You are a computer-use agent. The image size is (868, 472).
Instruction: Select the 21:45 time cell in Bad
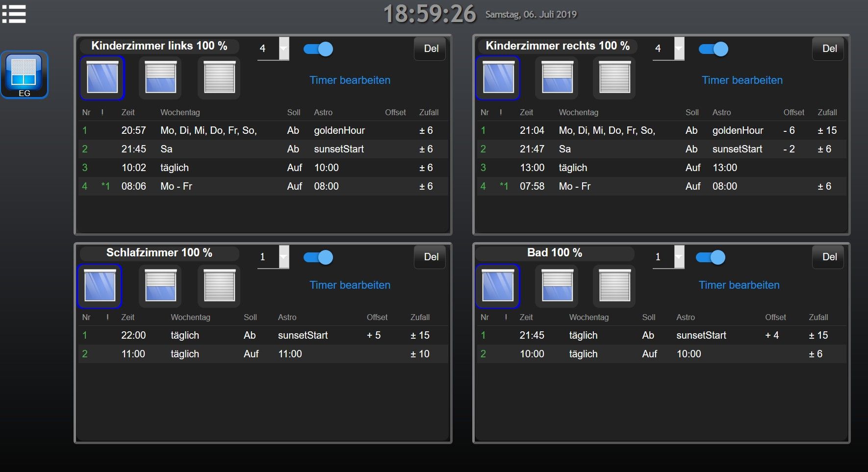tap(532, 335)
